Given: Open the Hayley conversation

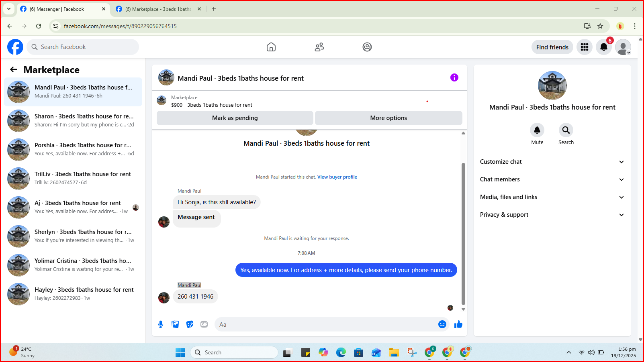Looking at the screenshot, I should 73,294.
